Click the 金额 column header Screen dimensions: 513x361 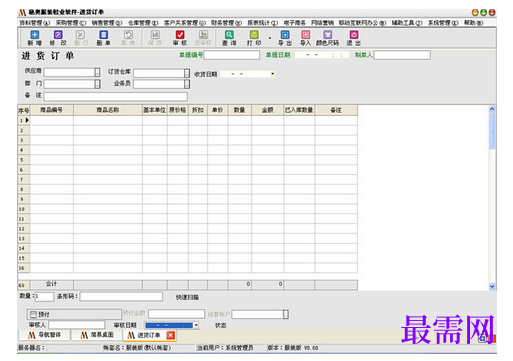[268, 110]
